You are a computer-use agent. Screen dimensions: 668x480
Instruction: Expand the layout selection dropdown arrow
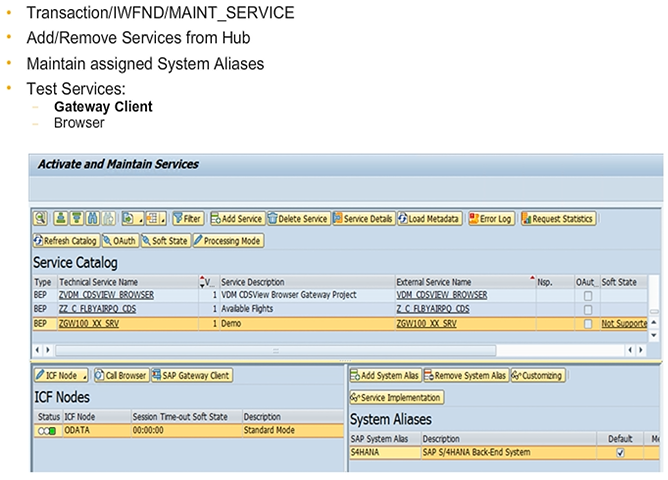pyautogui.click(x=162, y=219)
